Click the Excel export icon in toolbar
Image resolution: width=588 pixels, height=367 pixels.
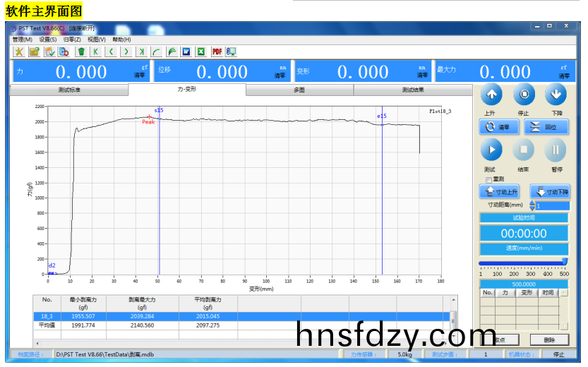[x=201, y=52]
